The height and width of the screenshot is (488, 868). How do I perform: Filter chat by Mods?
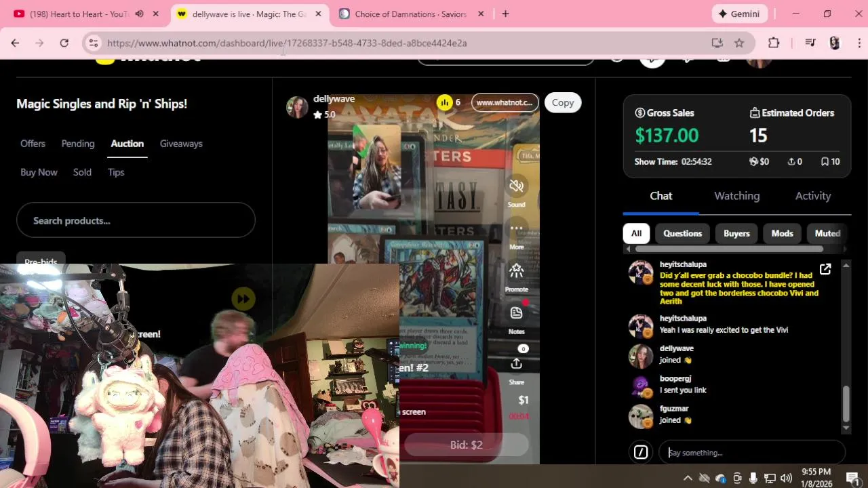point(782,233)
